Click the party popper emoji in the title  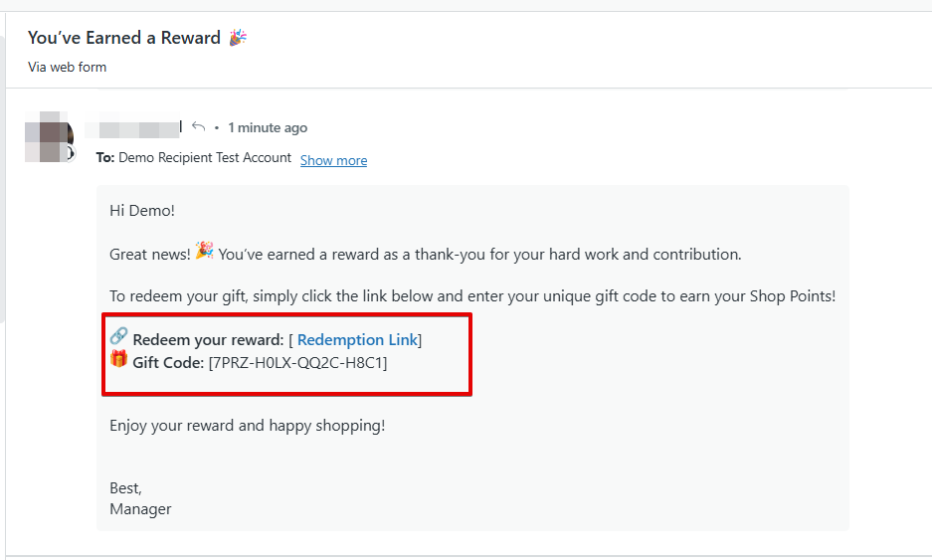tap(238, 38)
